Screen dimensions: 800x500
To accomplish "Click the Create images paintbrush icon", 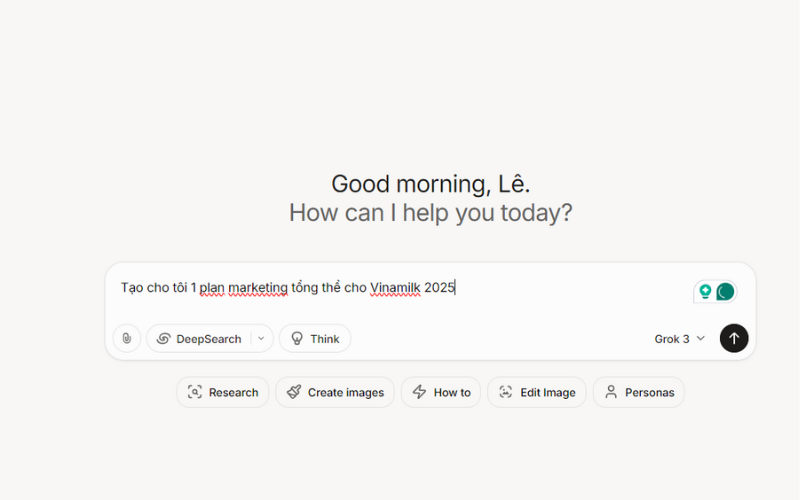I will [x=294, y=393].
